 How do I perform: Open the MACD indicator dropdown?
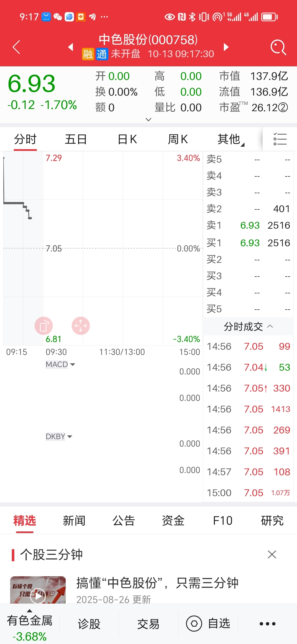[x=60, y=364]
